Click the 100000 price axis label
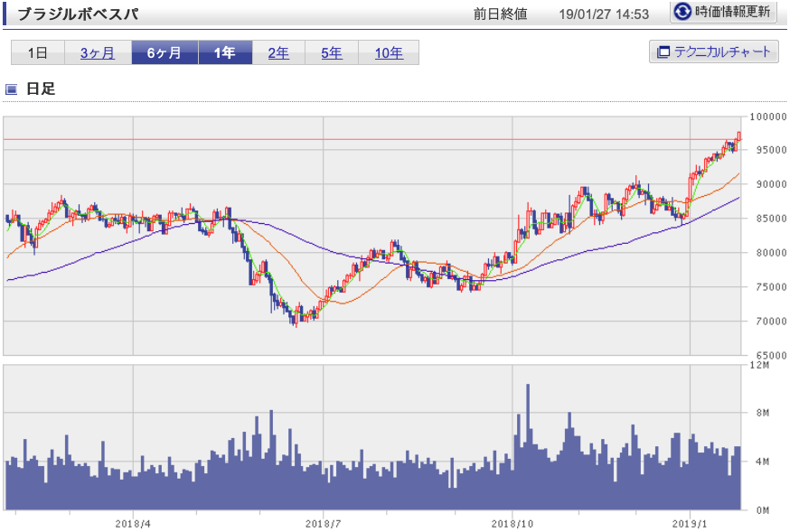799x532 pixels. (768, 117)
